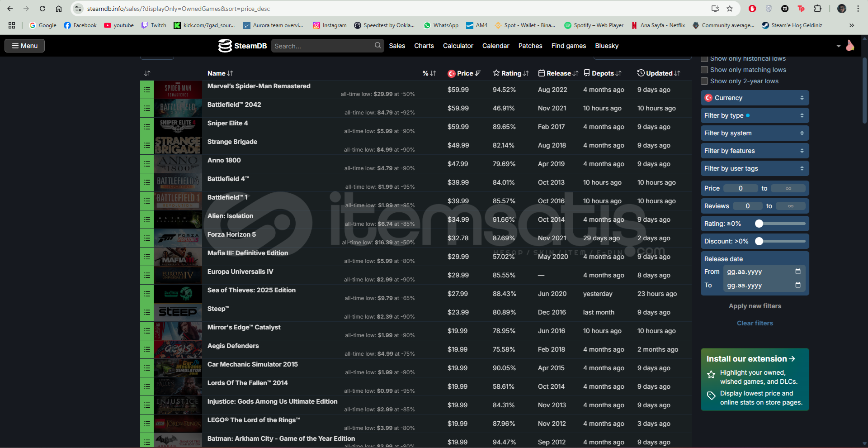The width and height of the screenshot is (868, 448).
Task: Open list icon for Anno 1800 row
Action: pos(147,164)
